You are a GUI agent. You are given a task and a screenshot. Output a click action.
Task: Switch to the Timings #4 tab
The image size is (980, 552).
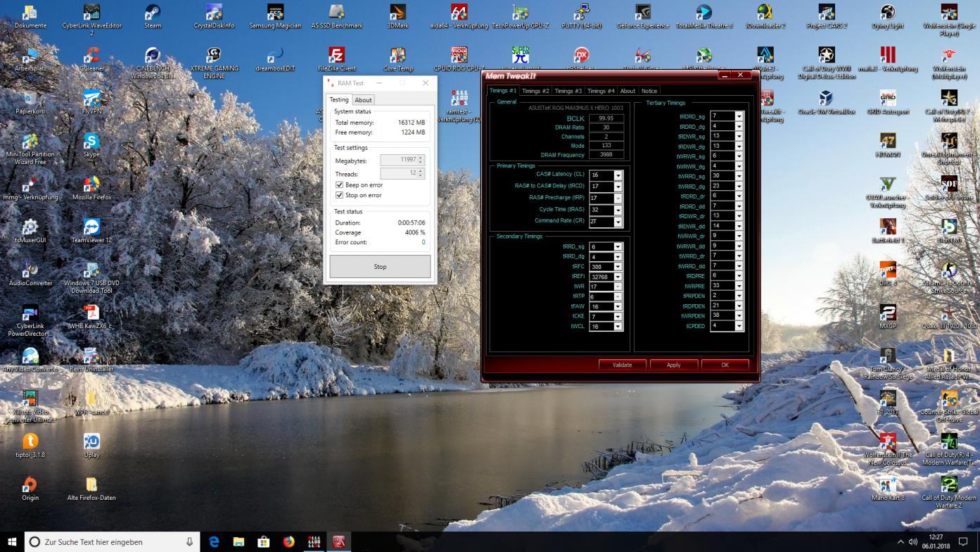601,91
